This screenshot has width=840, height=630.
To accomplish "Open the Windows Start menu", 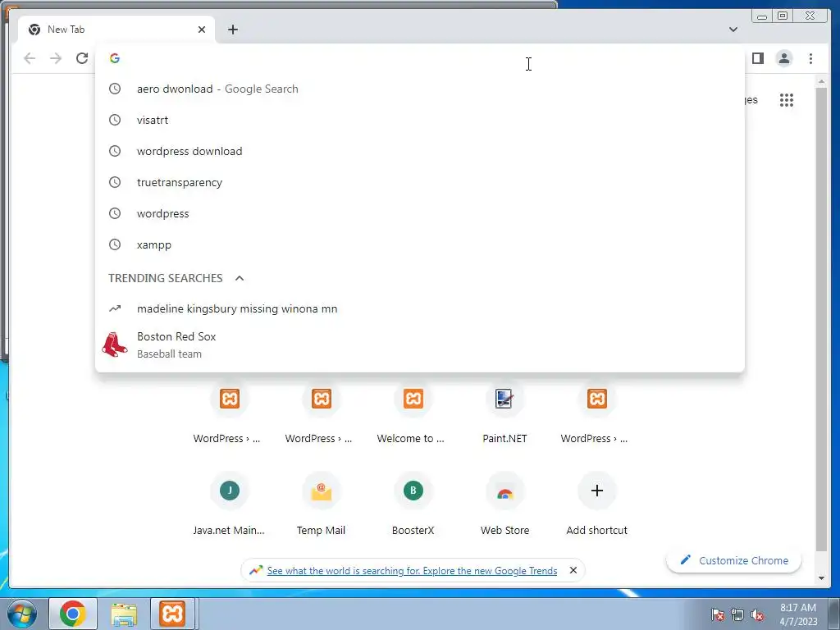I will point(22,614).
